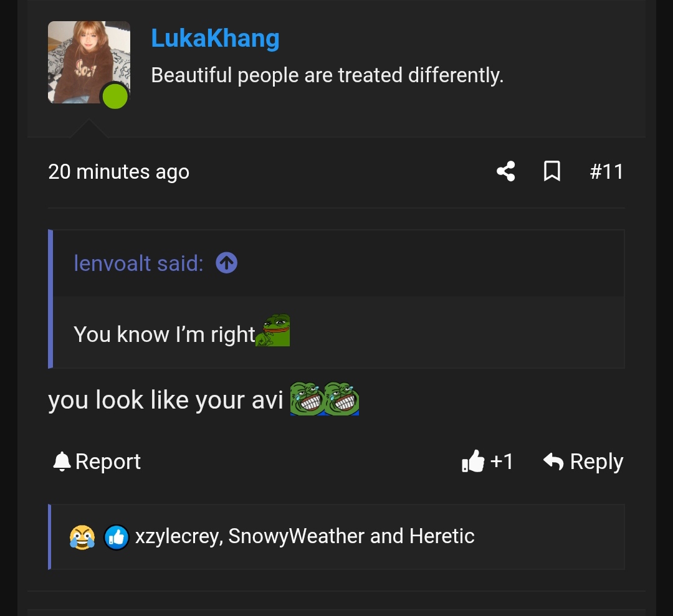The width and height of the screenshot is (673, 616).
Task: Click the green online status indicator
Action: point(115,97)
